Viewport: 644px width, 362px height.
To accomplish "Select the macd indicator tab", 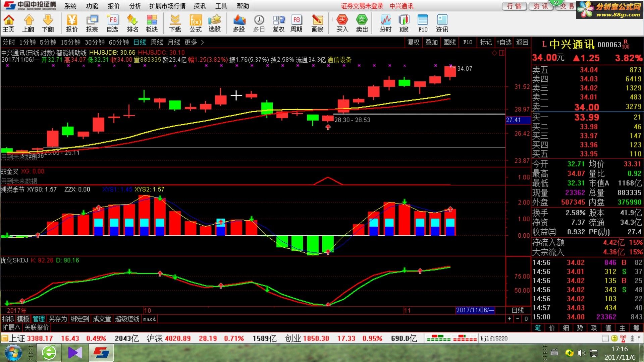I will (x=149, y=319).
